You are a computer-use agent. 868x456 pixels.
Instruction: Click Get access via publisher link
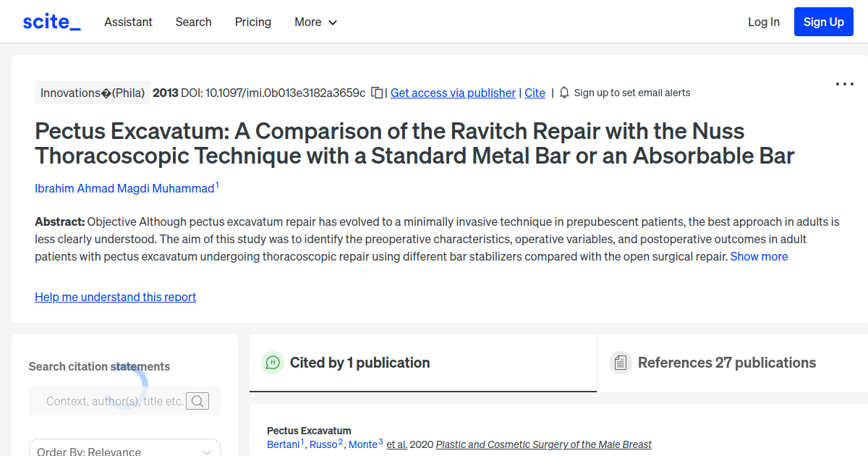(x=453, y=93)
